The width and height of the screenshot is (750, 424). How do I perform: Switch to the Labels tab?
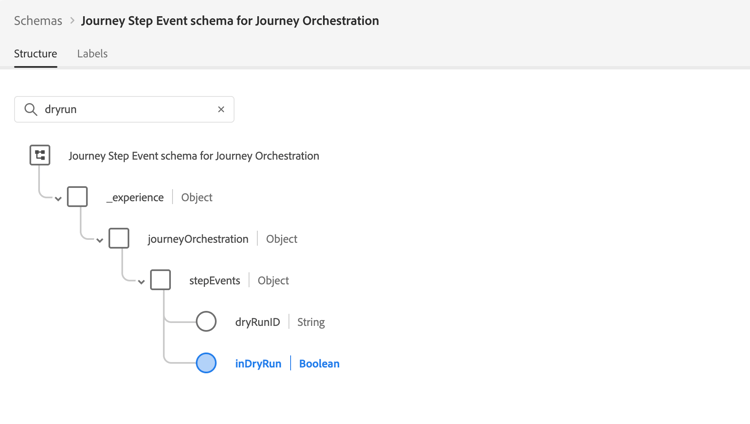(x=92, y=54)
